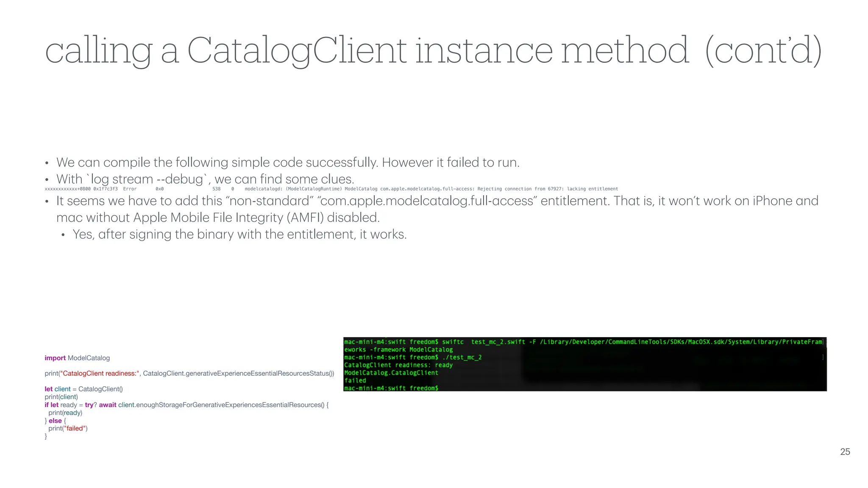Click the code line 'if let ready = try? await client.enoughStorage...'

[186, 405]
